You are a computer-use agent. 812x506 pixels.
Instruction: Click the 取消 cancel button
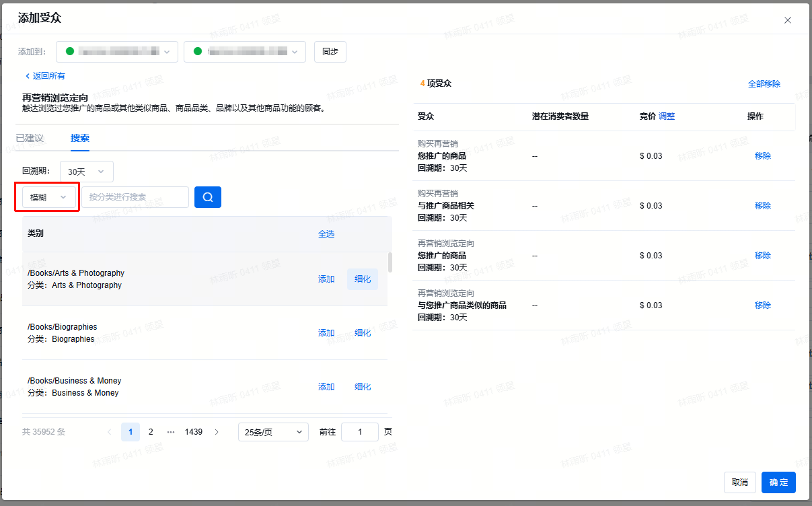(x=740, y=482)
